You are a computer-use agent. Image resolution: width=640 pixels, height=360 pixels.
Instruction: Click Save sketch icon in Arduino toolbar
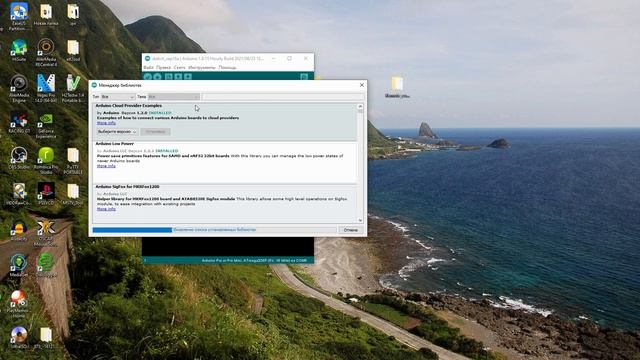(x=188, y=76)
